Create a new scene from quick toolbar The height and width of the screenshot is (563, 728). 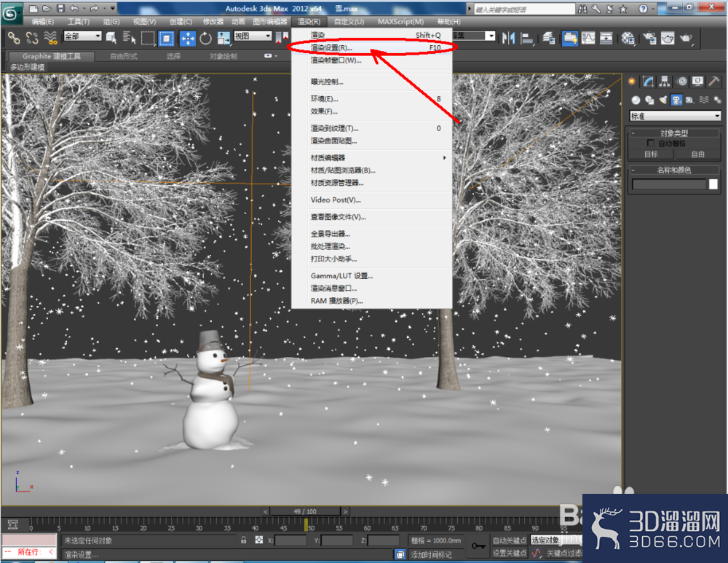(33, 8)
